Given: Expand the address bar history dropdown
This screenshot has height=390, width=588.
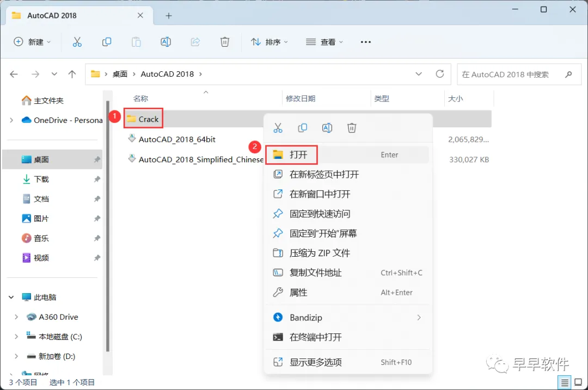Looking at the screenshot, I should click(x=419, y=74).
